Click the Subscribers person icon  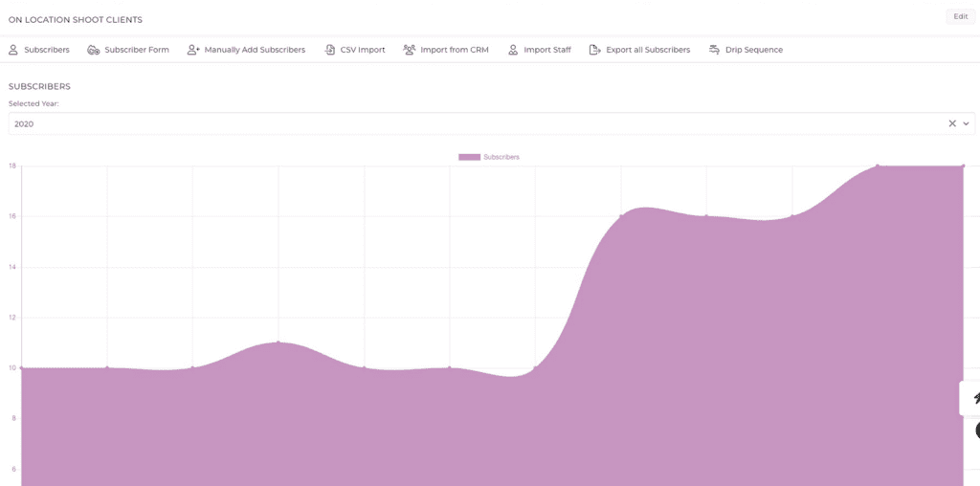tap(13, 50)
